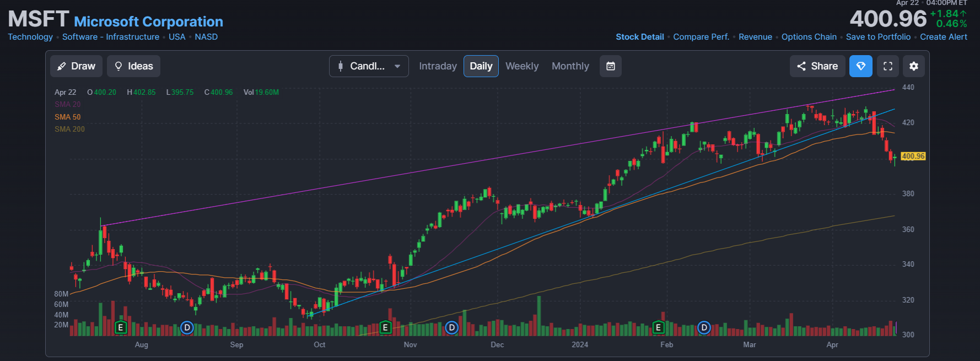980x361 pixels.
Task: Open the date range calendar icon
Action: point(611,66)
